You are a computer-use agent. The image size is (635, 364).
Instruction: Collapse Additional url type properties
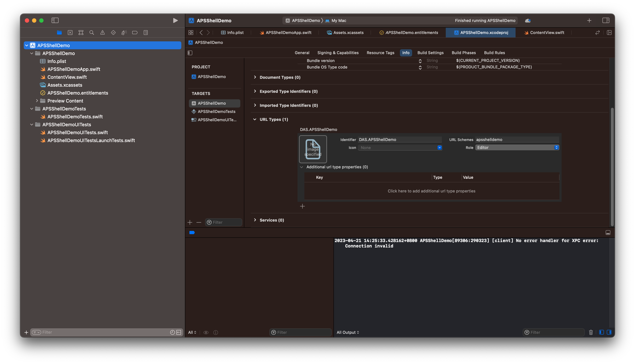click(301, 167)
